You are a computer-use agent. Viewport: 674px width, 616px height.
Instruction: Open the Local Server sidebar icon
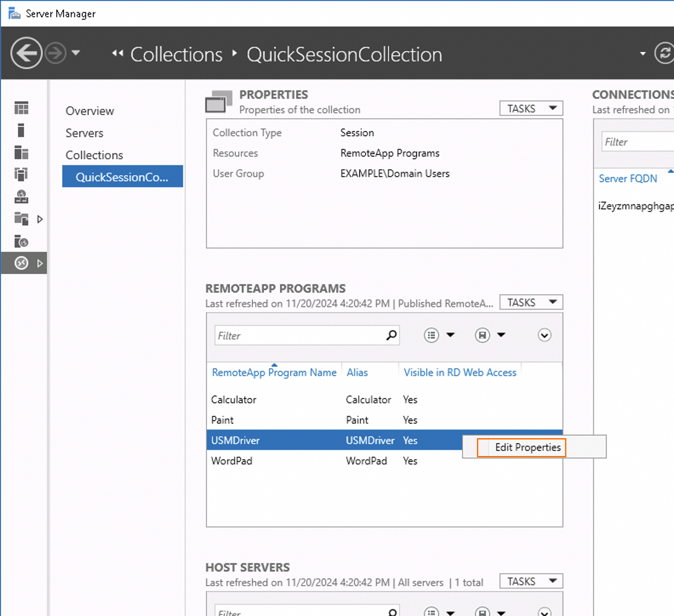point(21,130)
